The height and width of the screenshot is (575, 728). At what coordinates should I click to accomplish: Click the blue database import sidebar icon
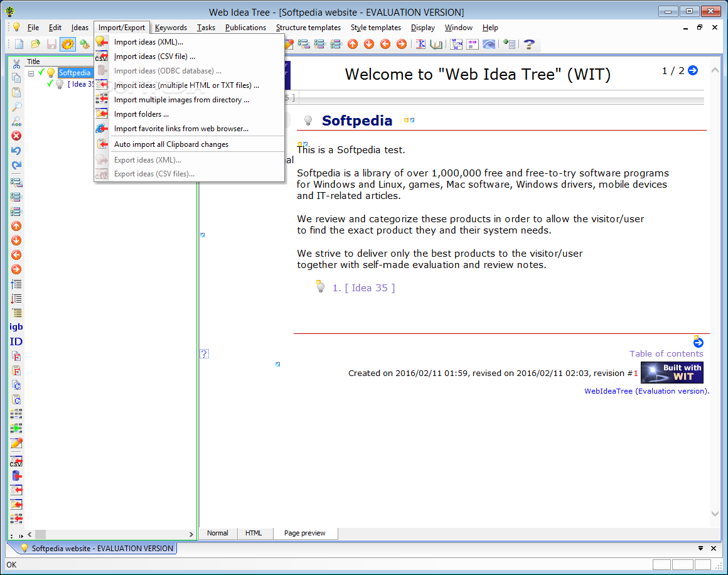coord(16,476)
